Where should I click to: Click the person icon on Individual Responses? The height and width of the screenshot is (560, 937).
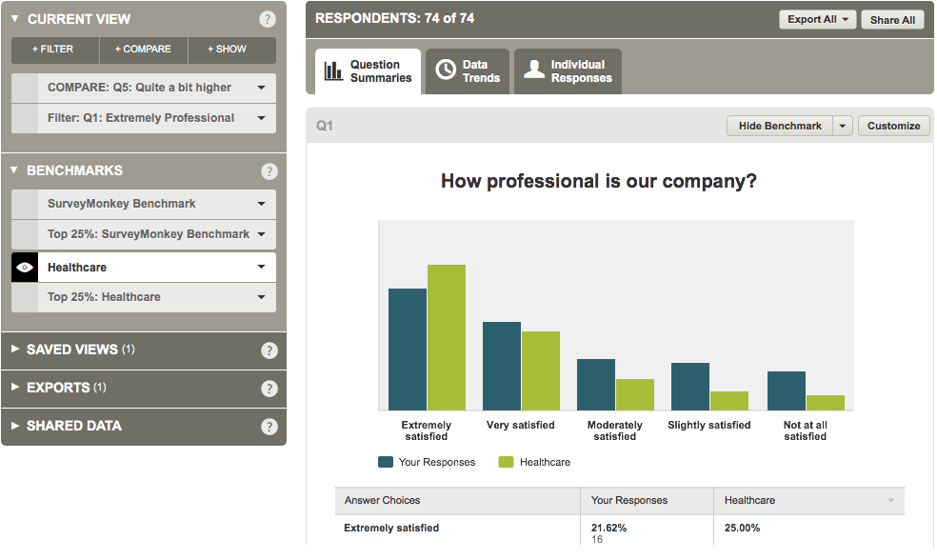(533, 68)
